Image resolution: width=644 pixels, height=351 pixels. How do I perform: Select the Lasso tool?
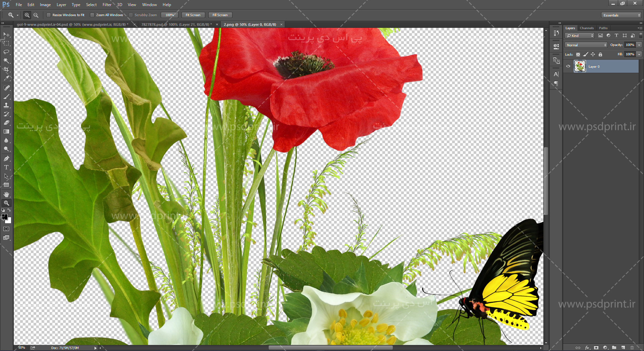pyautogui.click(x=6, y=52)
